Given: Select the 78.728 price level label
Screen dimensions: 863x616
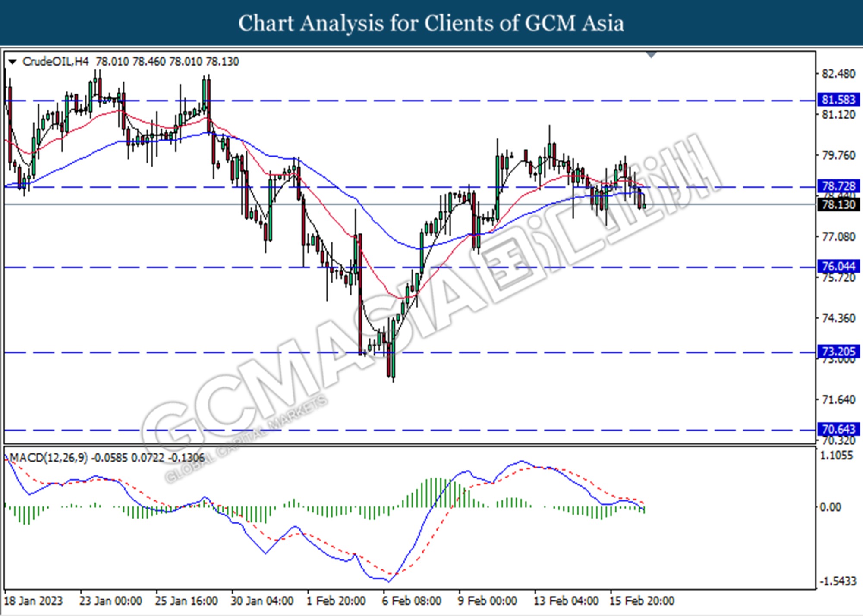Looking at the screenshot, I should pos(838,186).
